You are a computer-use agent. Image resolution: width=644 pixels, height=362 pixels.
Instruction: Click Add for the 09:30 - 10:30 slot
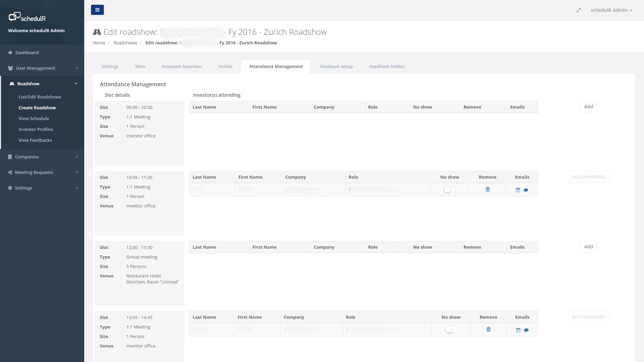click(588, 107)
